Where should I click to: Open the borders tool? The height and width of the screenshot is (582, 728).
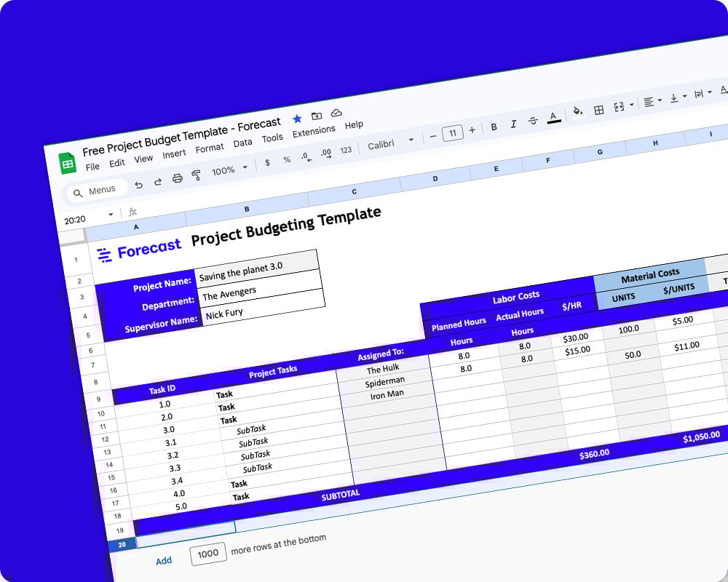tap(599, 110)
